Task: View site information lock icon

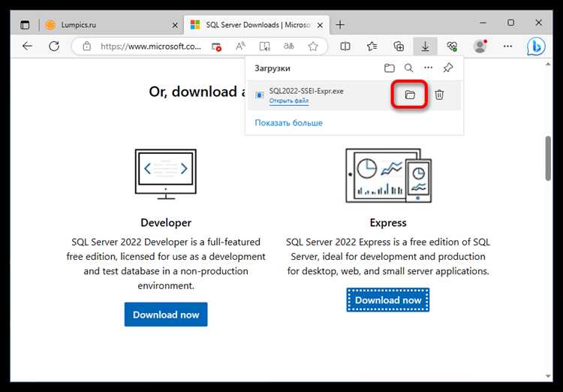Action: click(x=86, y=46)
